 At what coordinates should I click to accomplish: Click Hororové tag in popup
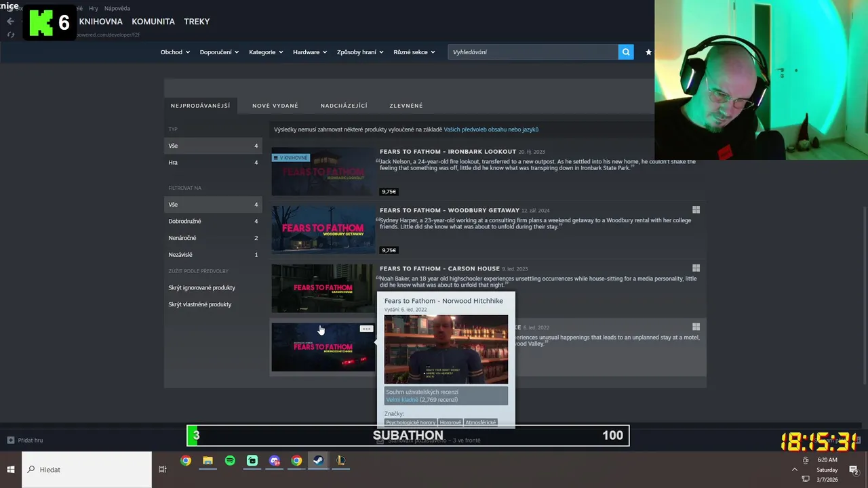450,422
